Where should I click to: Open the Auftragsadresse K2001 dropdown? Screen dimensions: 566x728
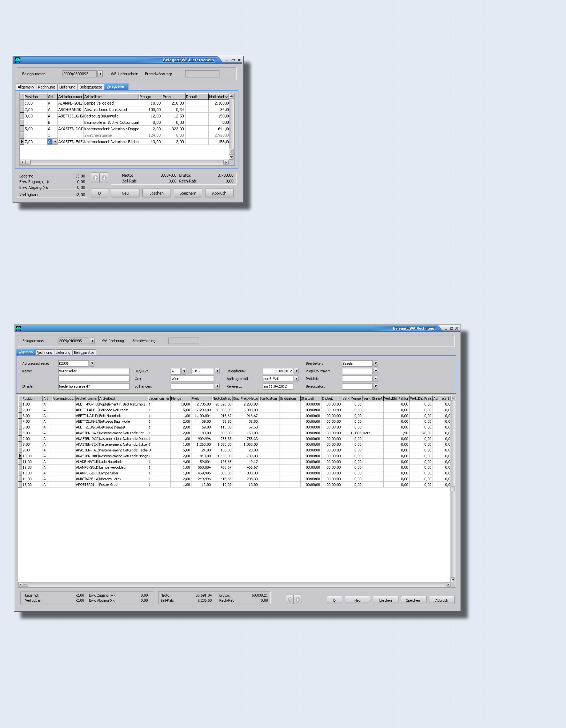(x=92, y=363)
